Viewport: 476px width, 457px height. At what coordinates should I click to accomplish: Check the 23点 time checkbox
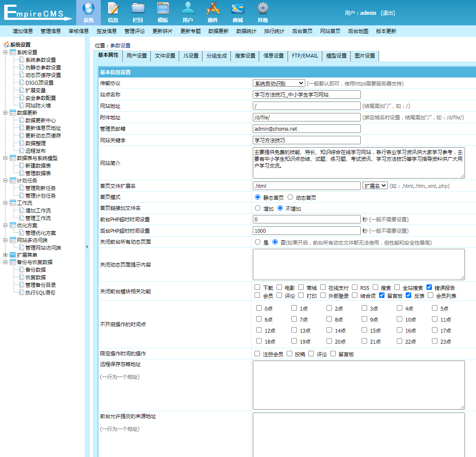(435, 341)
